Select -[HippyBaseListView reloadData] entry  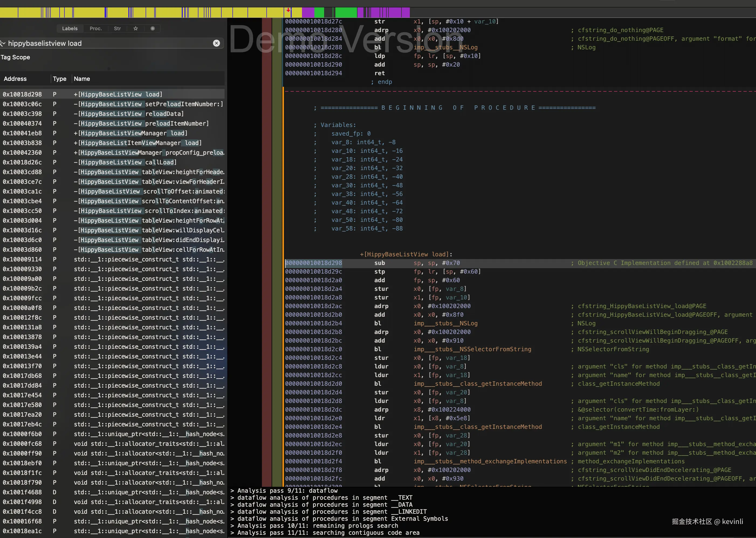(x=129, y=114)
